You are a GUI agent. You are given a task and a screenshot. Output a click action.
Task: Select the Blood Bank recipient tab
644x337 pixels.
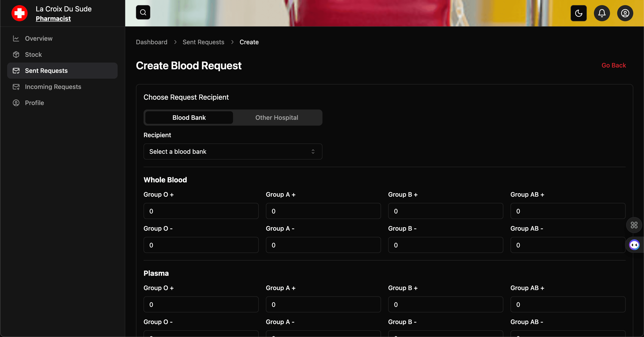point(189,117)
